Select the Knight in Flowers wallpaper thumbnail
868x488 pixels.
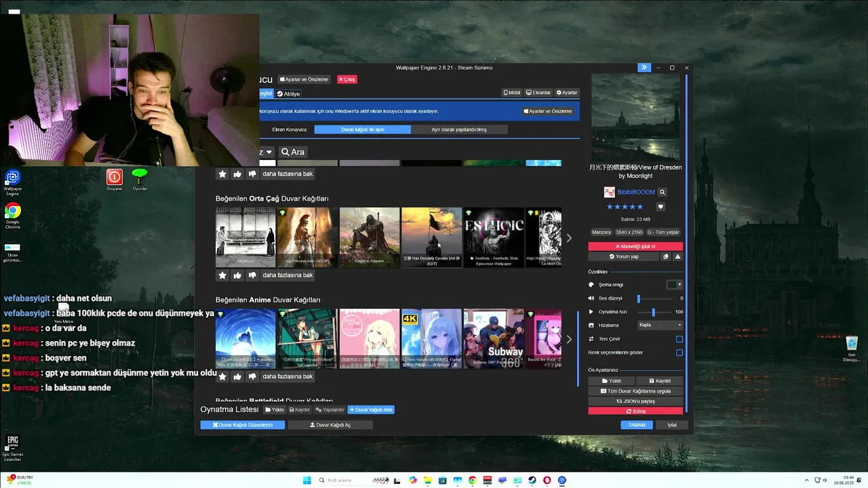tap(370, 237)
